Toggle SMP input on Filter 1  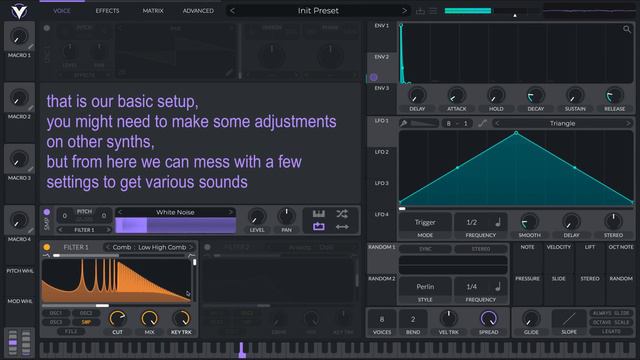click(x=86, y=322)
